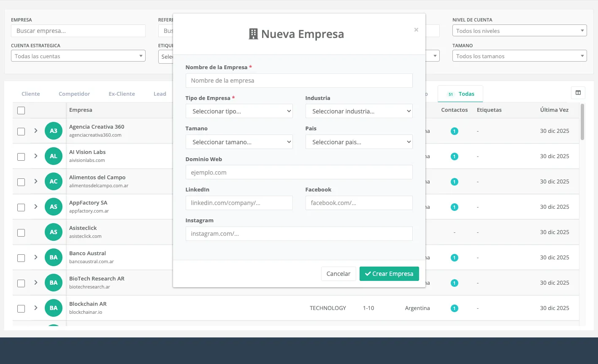
Task: Click the Instagram input field
Action: point(299,234)
